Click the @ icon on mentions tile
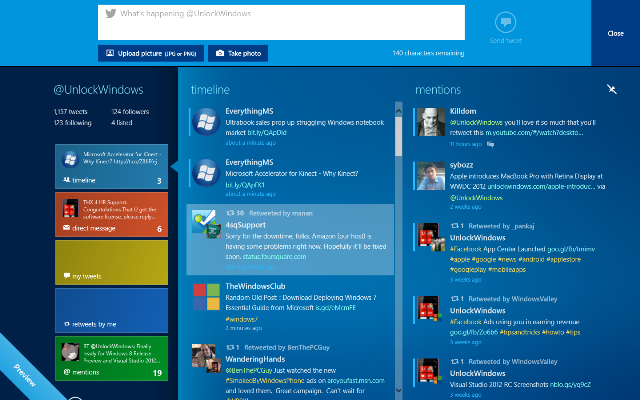The width and height of the screenshot is (640, 400). tap(67, 372)
